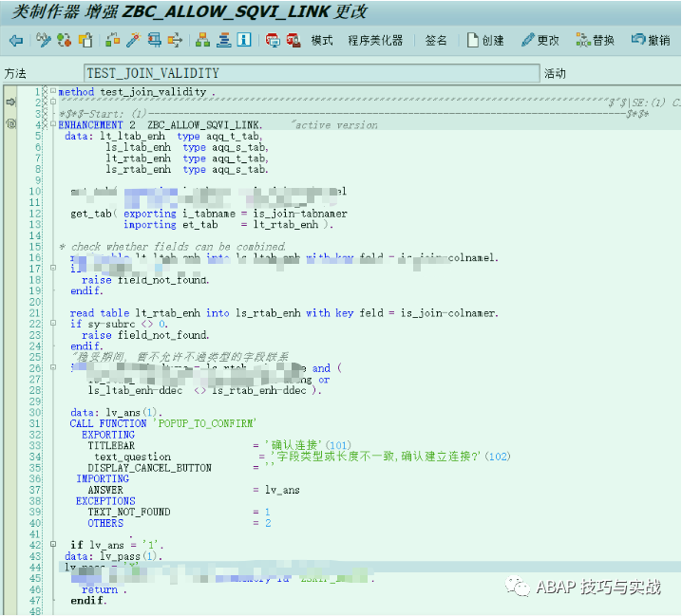
Task: Open the where-used list icon
Action: coord(155,40)
